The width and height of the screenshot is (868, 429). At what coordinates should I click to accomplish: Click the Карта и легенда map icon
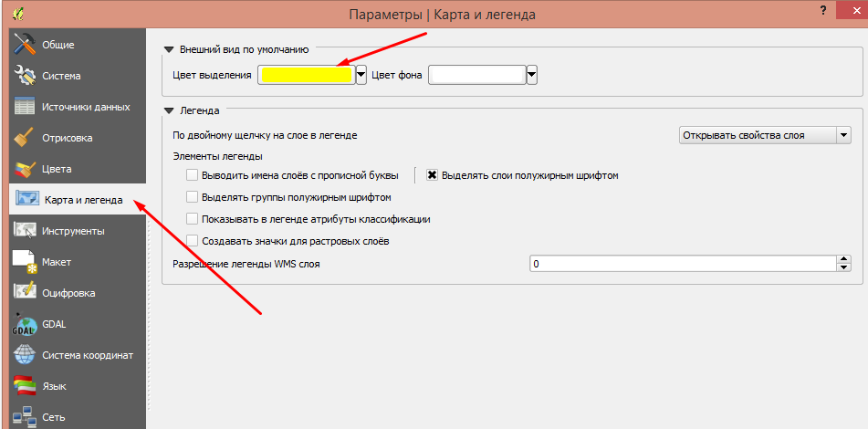26,199
